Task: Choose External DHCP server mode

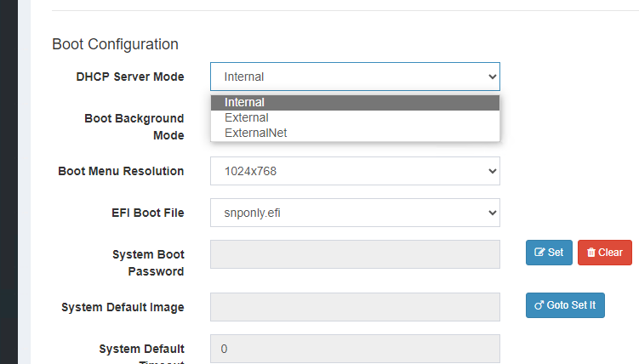Action: pos(355,117)
